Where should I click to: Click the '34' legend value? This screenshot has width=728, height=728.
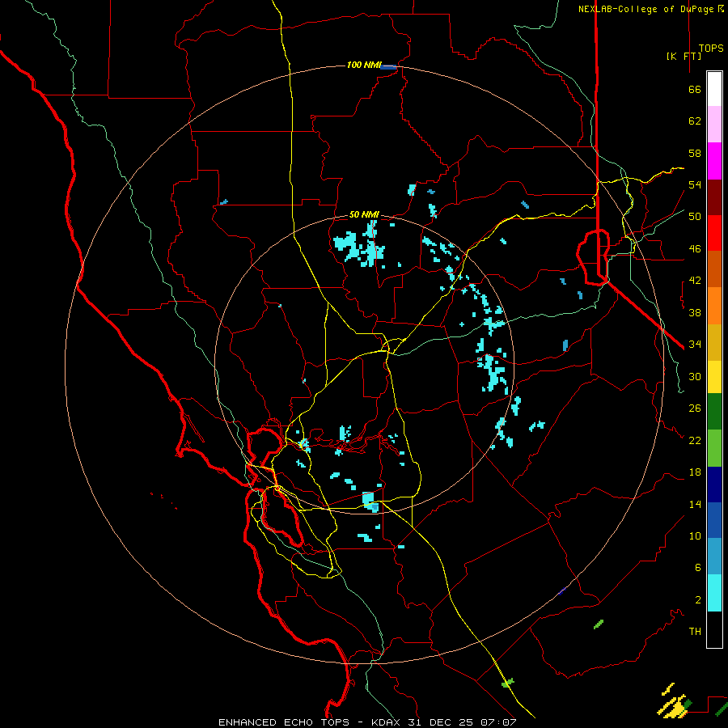tap(695, 344)
